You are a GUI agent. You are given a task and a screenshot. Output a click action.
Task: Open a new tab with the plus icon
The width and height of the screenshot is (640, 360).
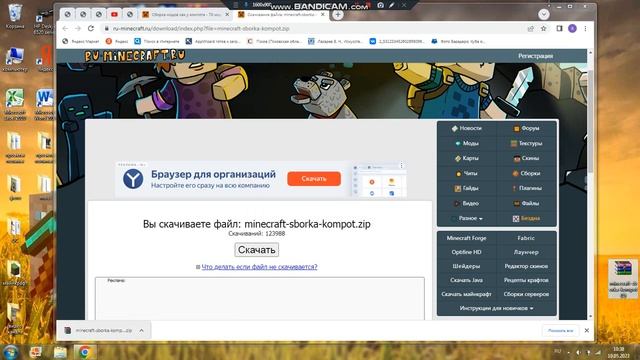(338, 15)
